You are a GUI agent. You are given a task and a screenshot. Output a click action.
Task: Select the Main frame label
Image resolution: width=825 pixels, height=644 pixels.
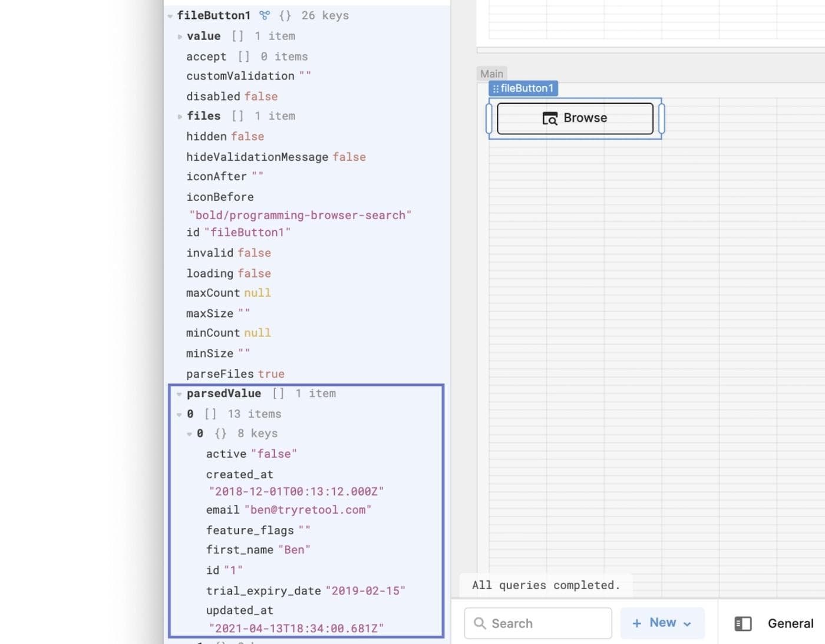pyautogui.click(x=491, y=74)
